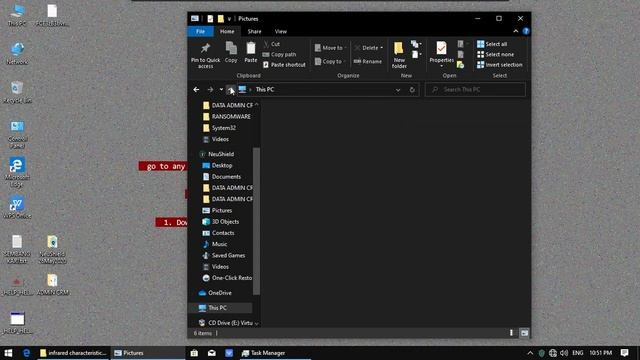Click Paste shortcut in the ribbon
Image resolution: width=640 pixels, height=360 pixels.
tap(284, 64)
